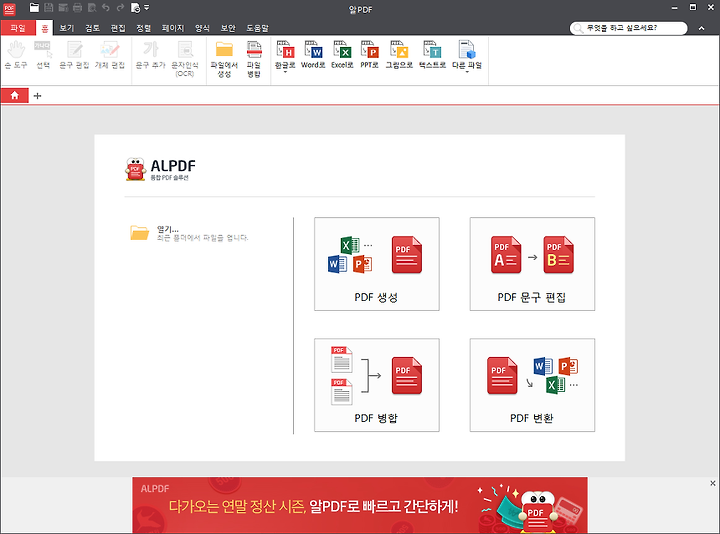Switch to the 정렬 ribbon tab
This screenshot has height=534, width=720.
pos(144,28)
